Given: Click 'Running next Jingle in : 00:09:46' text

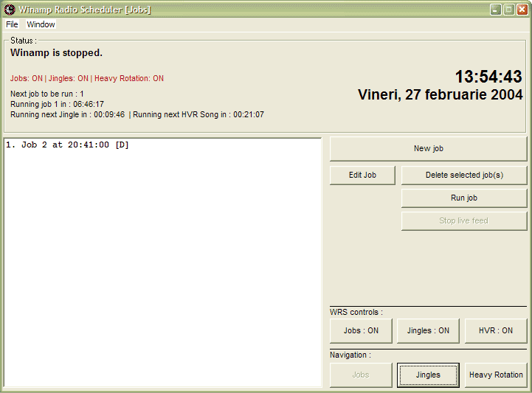Looking at the screenshot, I should tap(68, 114).
